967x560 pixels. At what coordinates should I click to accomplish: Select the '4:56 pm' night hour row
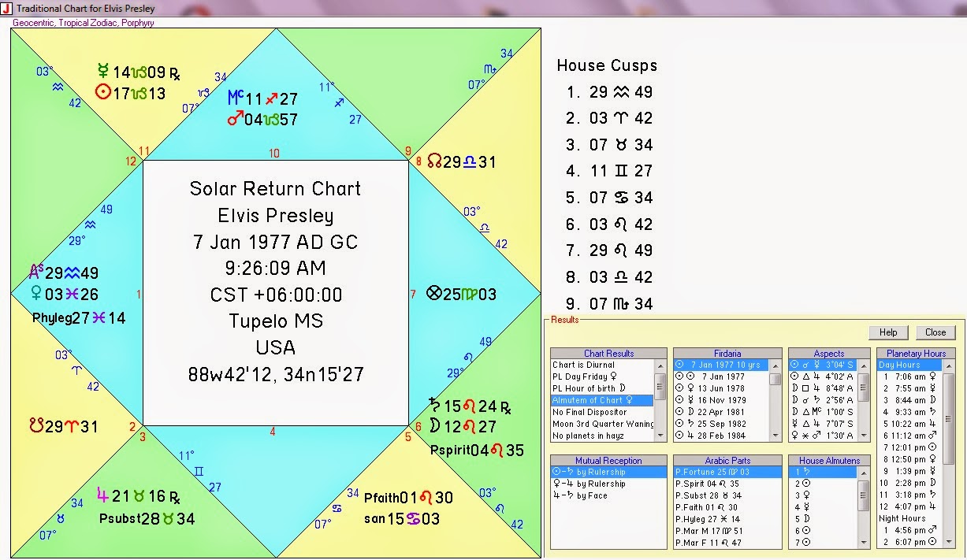click(909, 530)
